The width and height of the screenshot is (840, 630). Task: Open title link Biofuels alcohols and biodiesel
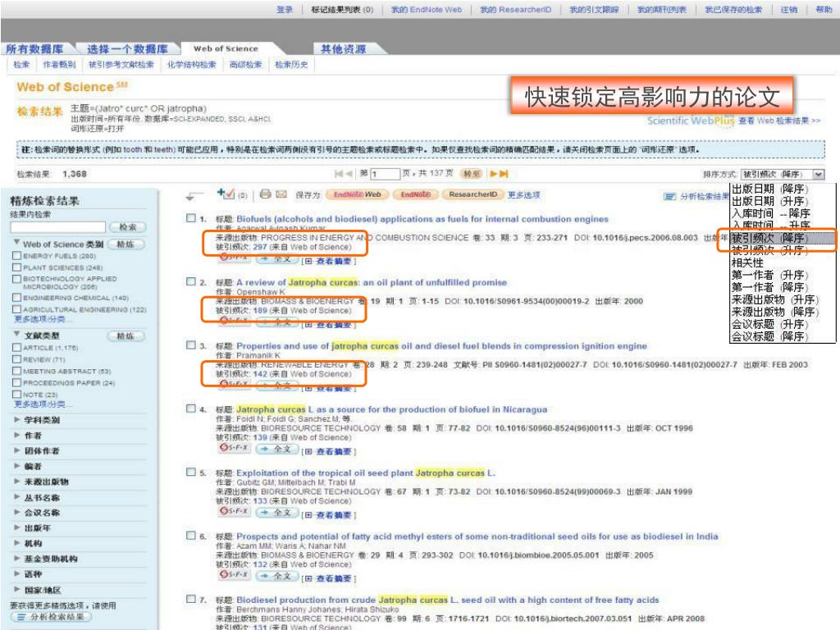(422, 218)
